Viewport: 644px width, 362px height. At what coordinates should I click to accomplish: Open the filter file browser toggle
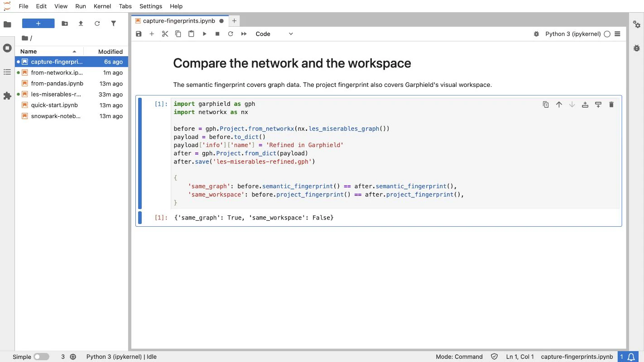113,24
